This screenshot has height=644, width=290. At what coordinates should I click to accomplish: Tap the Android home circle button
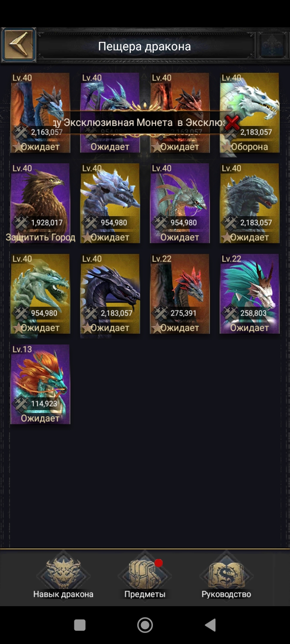click(145, 625)
